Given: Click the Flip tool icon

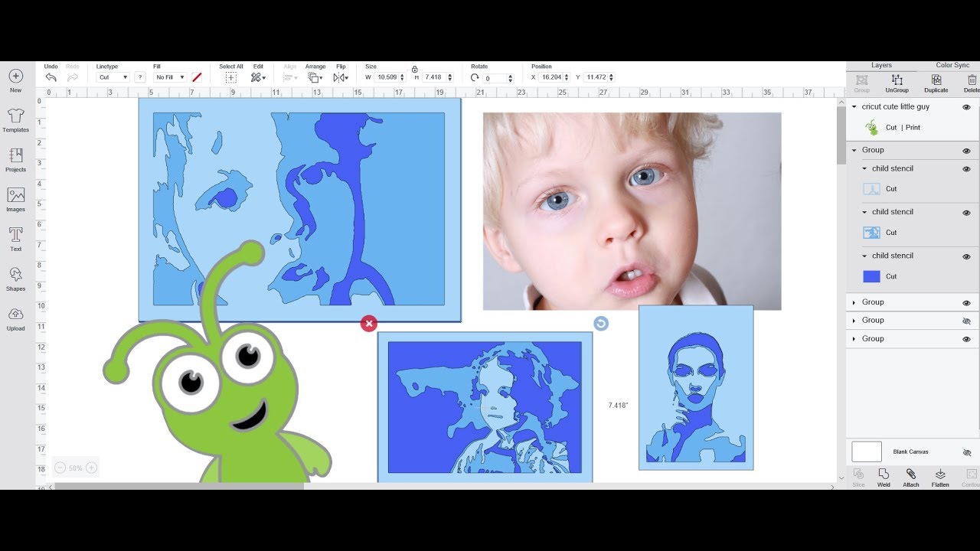Looking at the screenshot, I should coord(339,77).
